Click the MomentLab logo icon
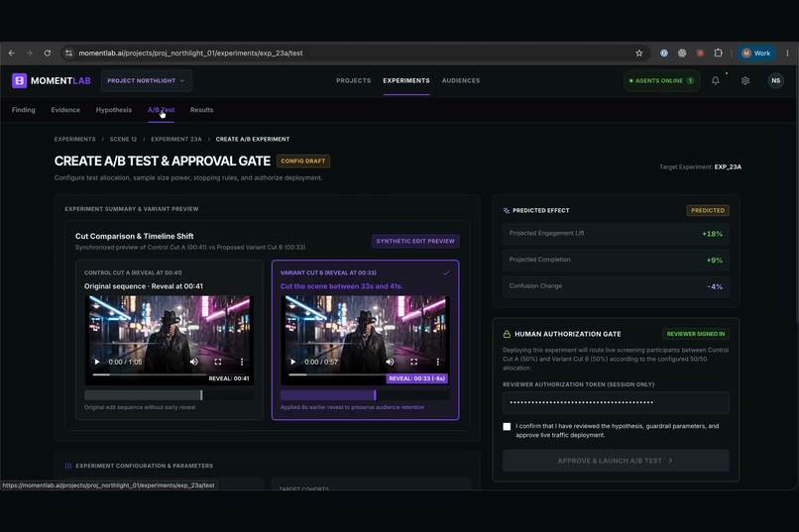 pos(20,80)
